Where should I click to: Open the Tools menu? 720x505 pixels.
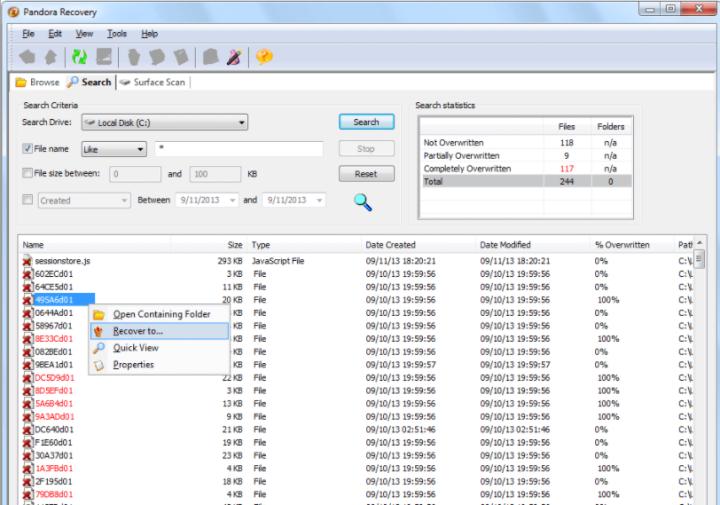tap(116, 34)
